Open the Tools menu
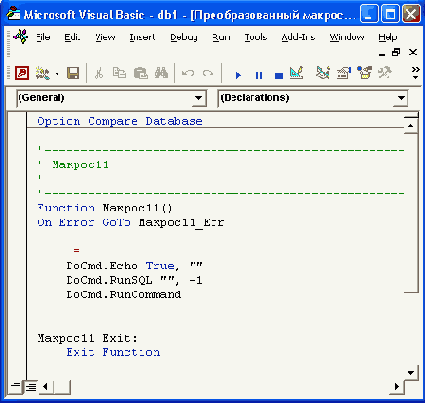Screen dimensions: 425x403 coord(256,37)
